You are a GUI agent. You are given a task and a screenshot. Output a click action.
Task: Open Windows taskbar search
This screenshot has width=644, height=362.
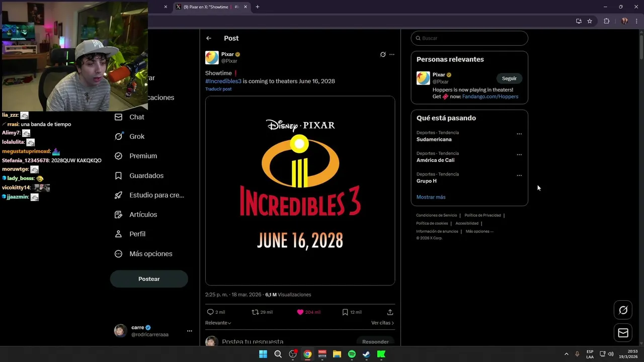(x=278, y=354)
